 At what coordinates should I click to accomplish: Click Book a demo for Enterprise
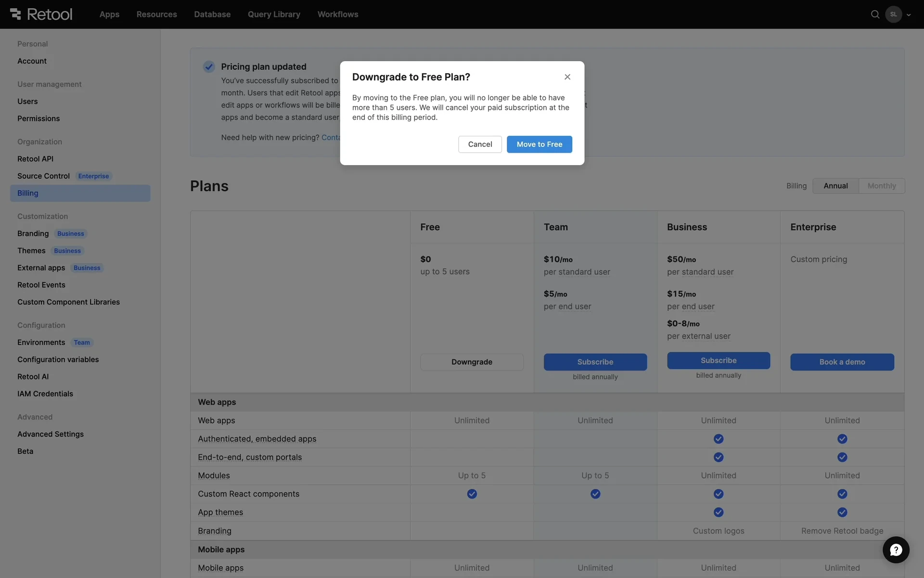[842, 362]
